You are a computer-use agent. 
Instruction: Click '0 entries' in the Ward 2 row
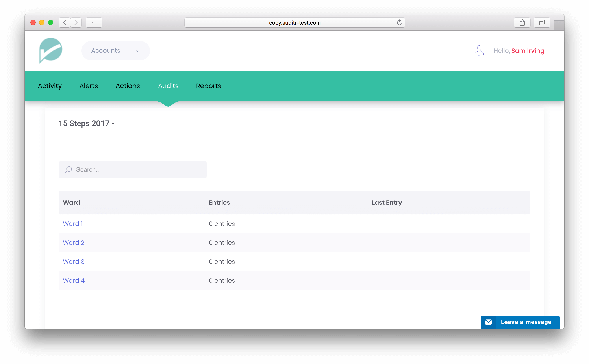[222, 243]
